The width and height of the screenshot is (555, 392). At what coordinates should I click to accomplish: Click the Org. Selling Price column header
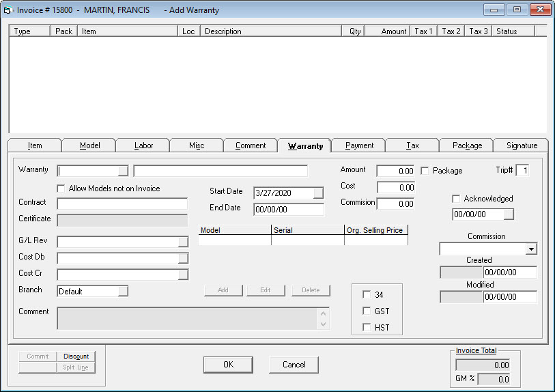coord(376,230)
